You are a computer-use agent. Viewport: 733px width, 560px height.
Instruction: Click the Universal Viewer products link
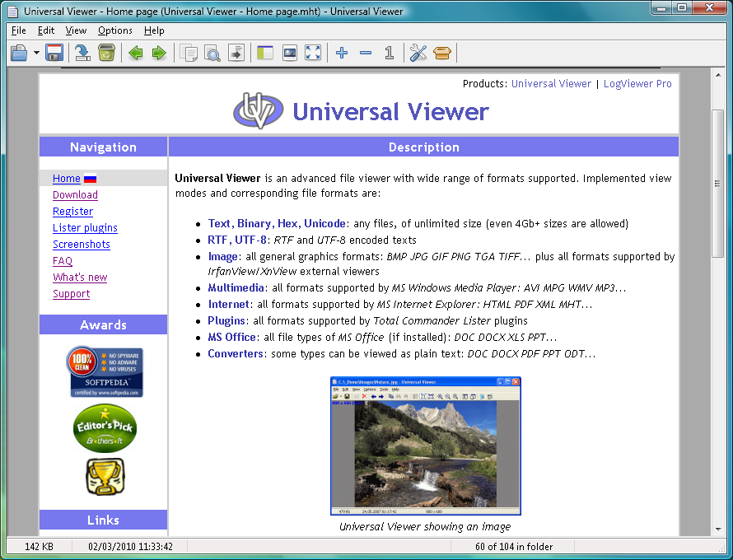(x=551, y=84)
